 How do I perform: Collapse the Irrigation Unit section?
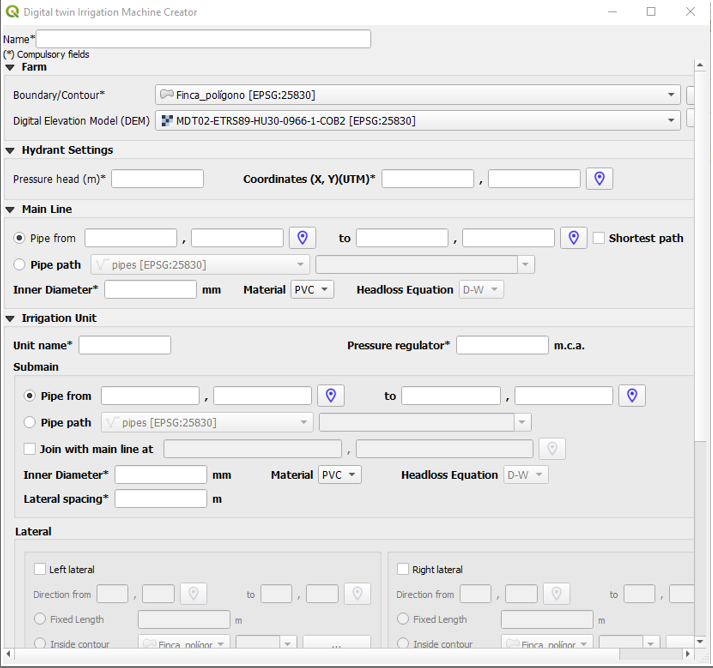click(x=10, y=318)
